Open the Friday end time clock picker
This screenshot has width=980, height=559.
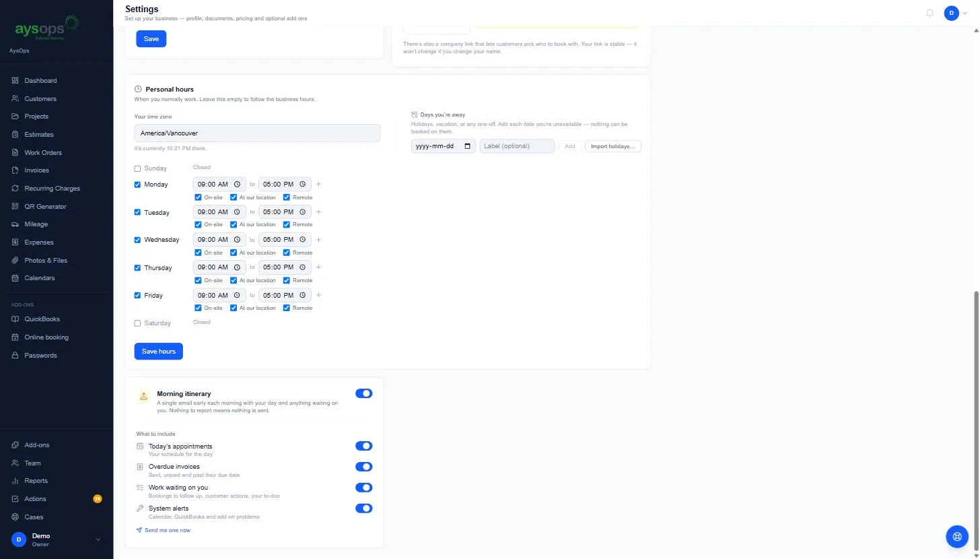[302, 295]
